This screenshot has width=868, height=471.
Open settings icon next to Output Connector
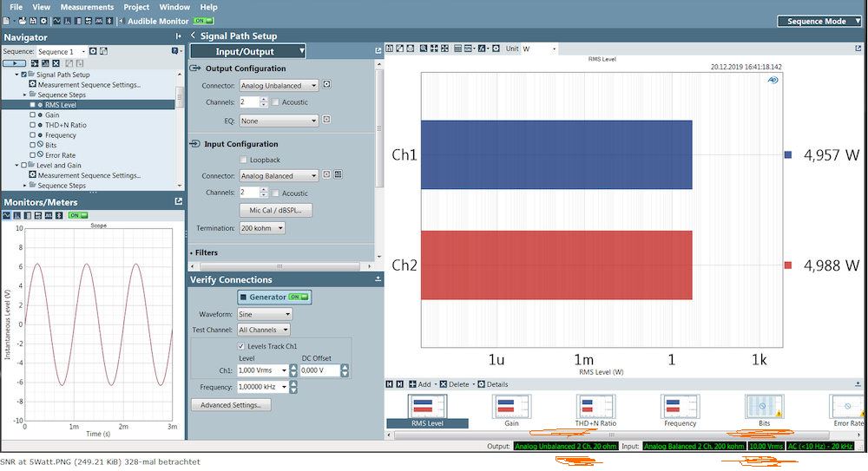point(326,85)
